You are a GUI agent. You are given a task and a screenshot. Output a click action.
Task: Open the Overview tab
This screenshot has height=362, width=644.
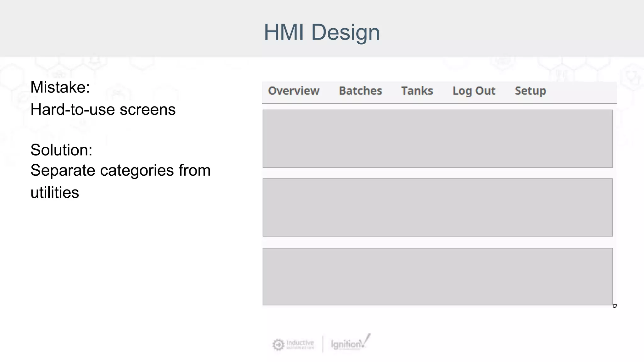click(293, 91)
